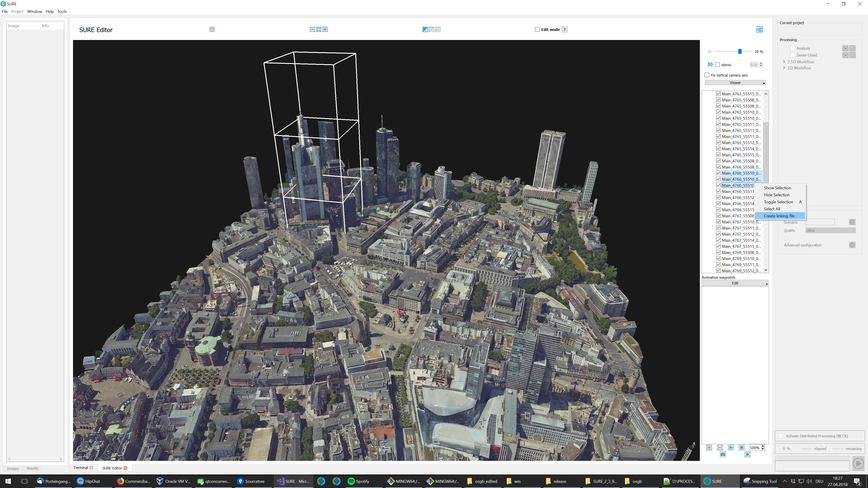Open the Scenario settings gear icon

click(x=852, y=222)
